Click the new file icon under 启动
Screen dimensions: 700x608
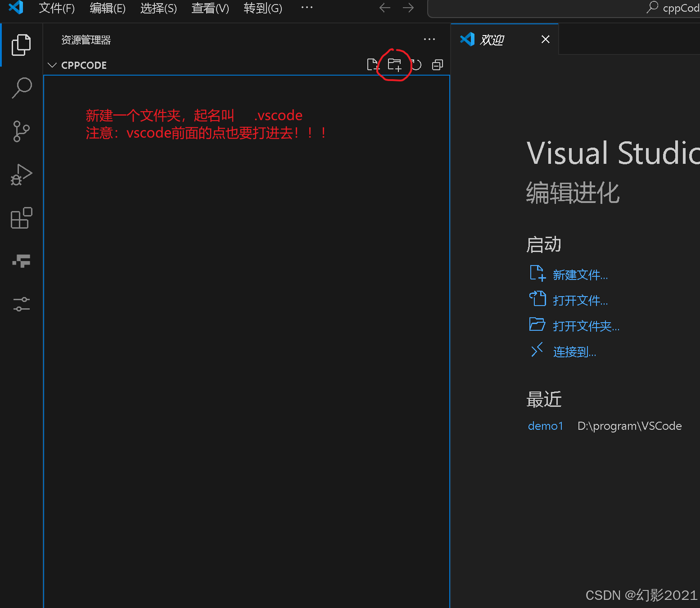coord(537,273)
